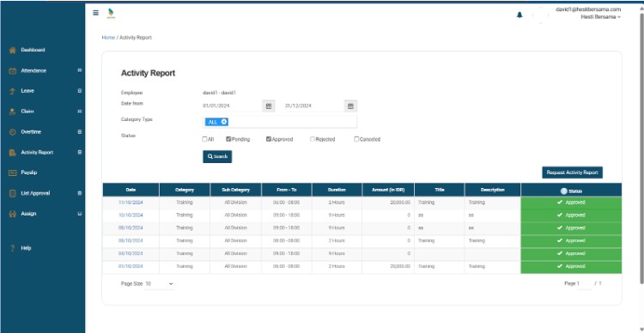Click the page vertical scrollbar
Viewport: 644px width, 333px height.
tap(641, 148)
